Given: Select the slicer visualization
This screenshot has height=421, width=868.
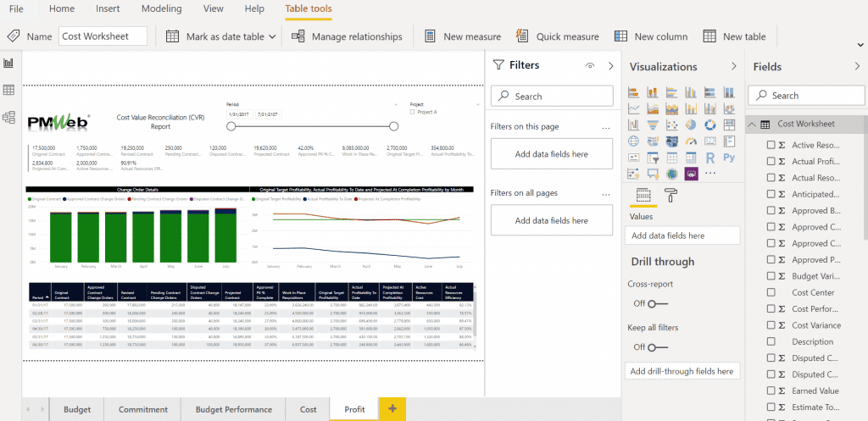Looking at the screenshot, I should pyautogui.click(x=653, y=158).
